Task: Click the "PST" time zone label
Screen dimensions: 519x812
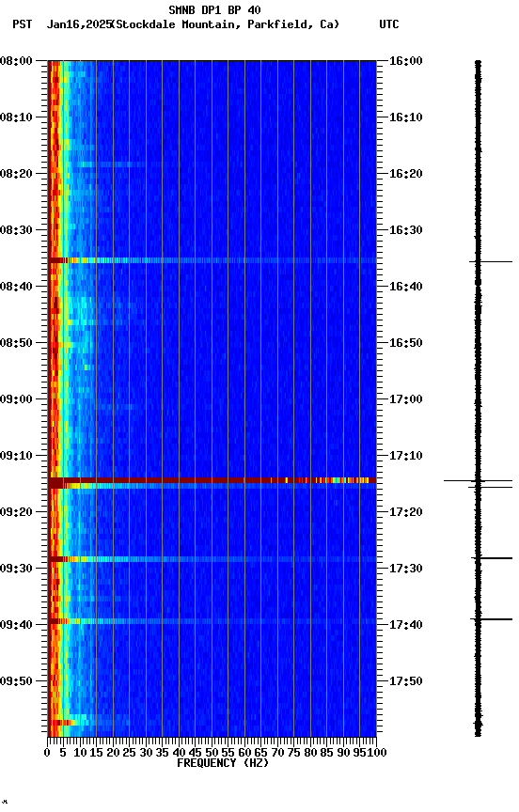Action: pyautogui.click(x=23, y=24)
